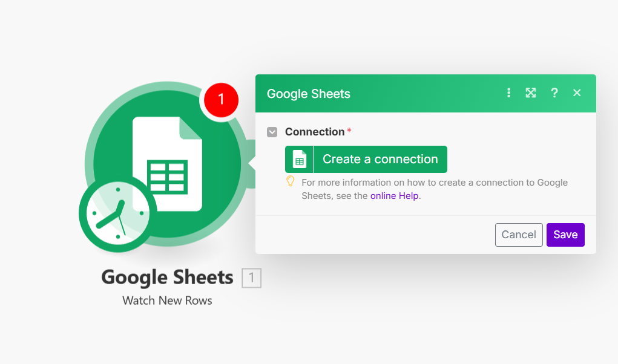The width and height of the screenshot is (618, 364).
Task: Open the three-dot options menu in dialog header
Action: pyautogui.click(x=508, y=93)
